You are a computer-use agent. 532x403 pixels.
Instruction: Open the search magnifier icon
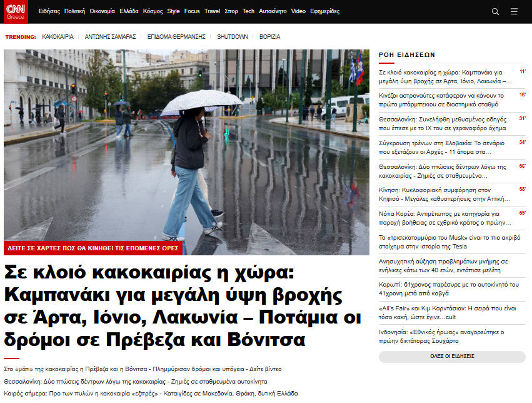495,11
